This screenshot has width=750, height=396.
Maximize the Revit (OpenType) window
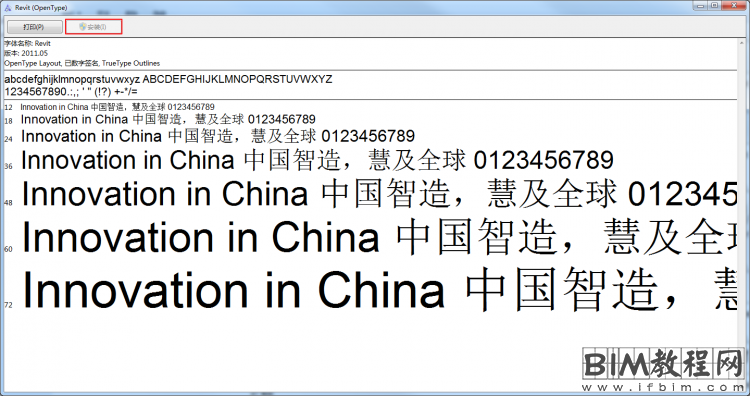pyautogui.click(x=714, y=5)
